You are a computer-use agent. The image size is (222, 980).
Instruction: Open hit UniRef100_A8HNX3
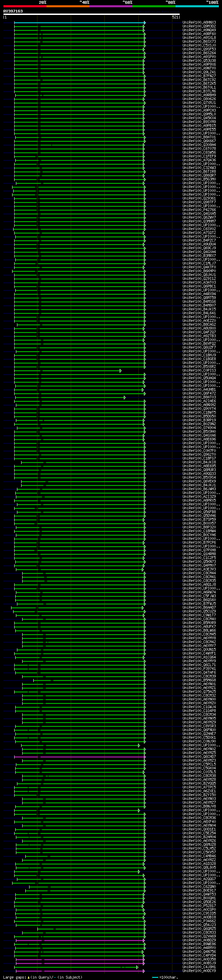click(x=199, y=23)
